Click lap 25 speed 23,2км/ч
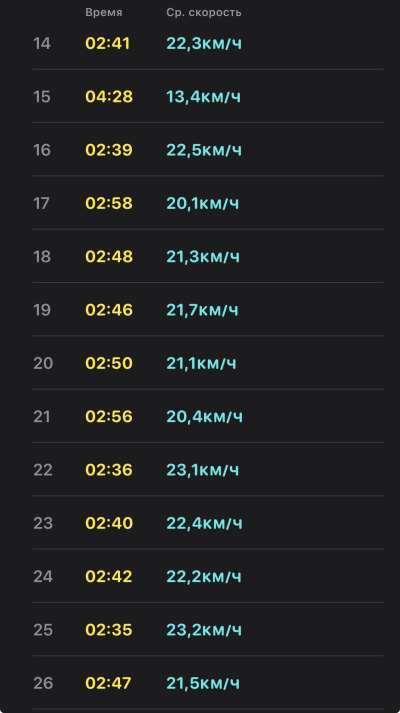 204,630
